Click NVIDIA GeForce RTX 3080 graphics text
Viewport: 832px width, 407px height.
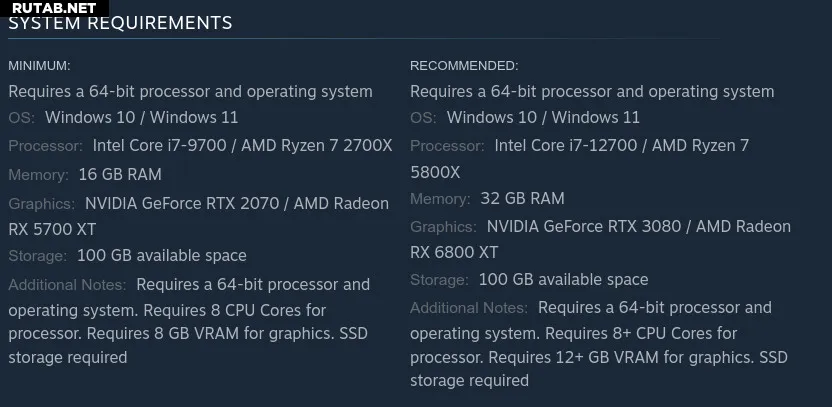584,227
